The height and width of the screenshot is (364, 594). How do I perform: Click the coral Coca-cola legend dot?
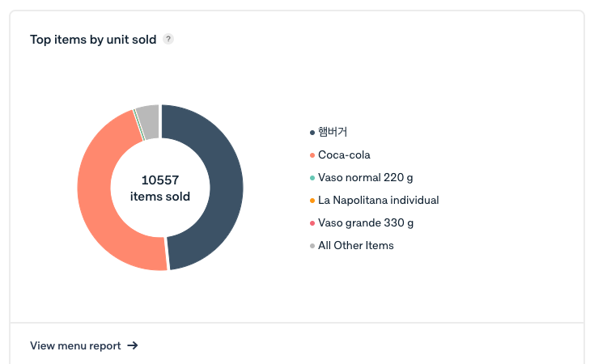[x=312, y=155]
